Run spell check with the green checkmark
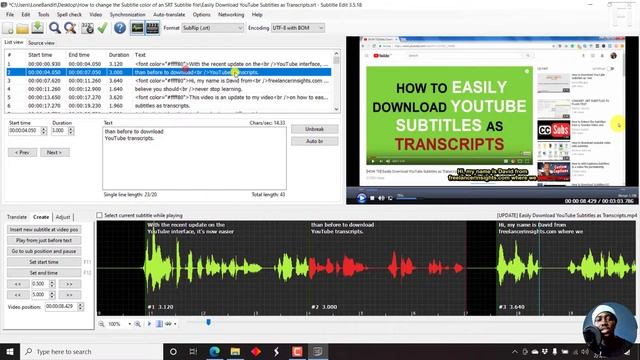Screen dimensions: 640x360 pos(102,28)
